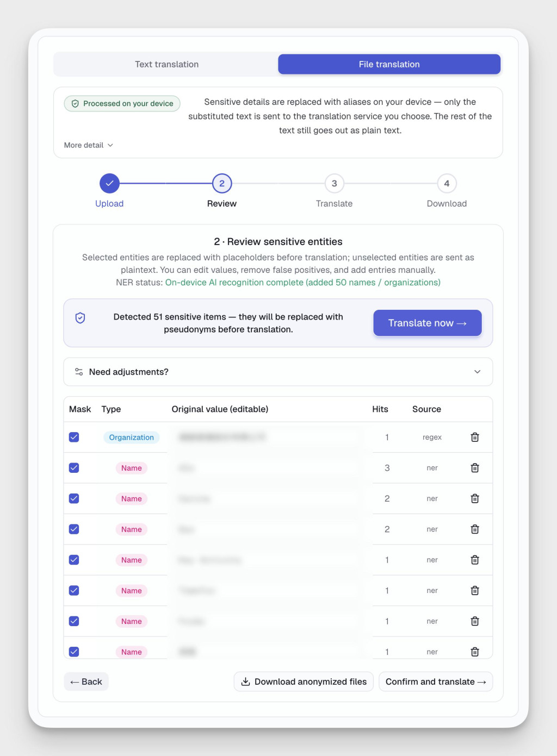557x756 pixels.
Task: Expand the Need adjustments panel chevron
Action: [x=477, y=372]
